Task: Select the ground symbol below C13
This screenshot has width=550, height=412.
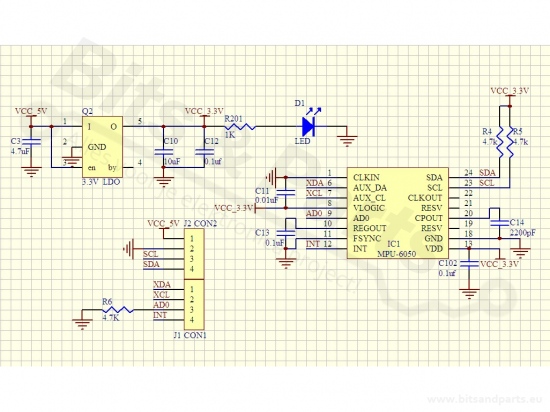Action: (x=286, y=263)
